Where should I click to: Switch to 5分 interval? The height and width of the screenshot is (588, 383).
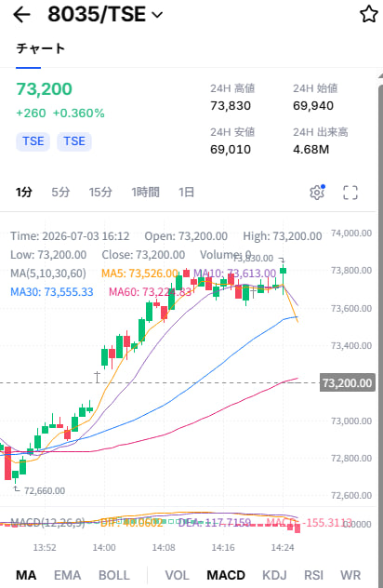click(60, 192)
